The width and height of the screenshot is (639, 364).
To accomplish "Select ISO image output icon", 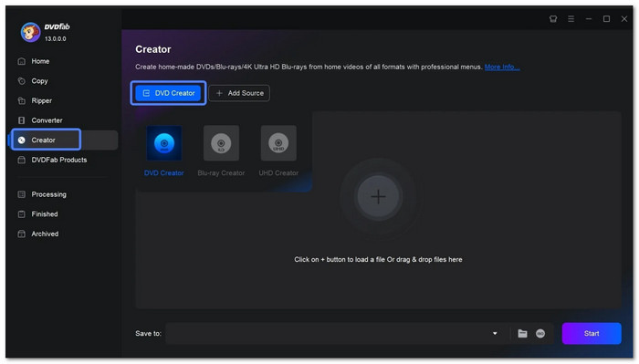I will (x=540, y=334).
